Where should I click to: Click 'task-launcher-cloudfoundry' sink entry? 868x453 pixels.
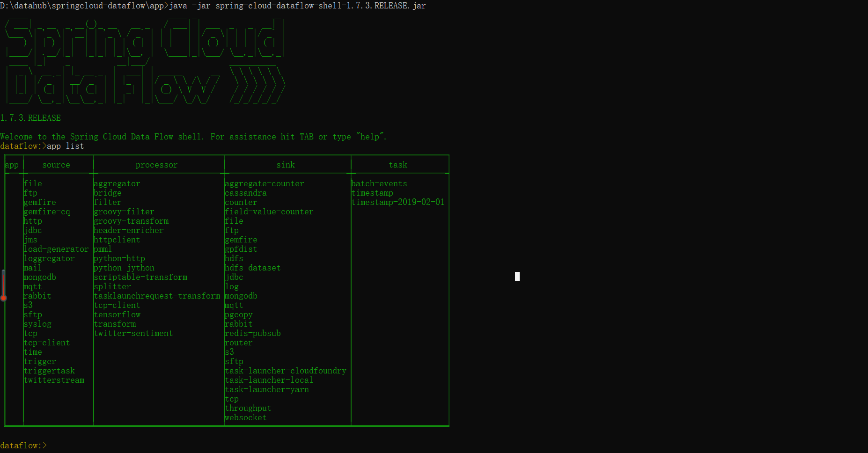click(x=286, y=371)
